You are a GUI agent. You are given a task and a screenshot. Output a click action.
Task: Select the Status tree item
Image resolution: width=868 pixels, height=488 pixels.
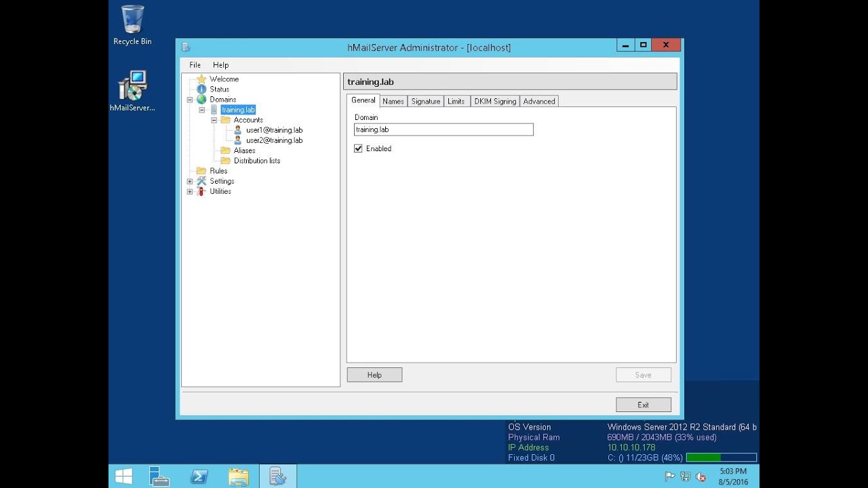[219, 89]
